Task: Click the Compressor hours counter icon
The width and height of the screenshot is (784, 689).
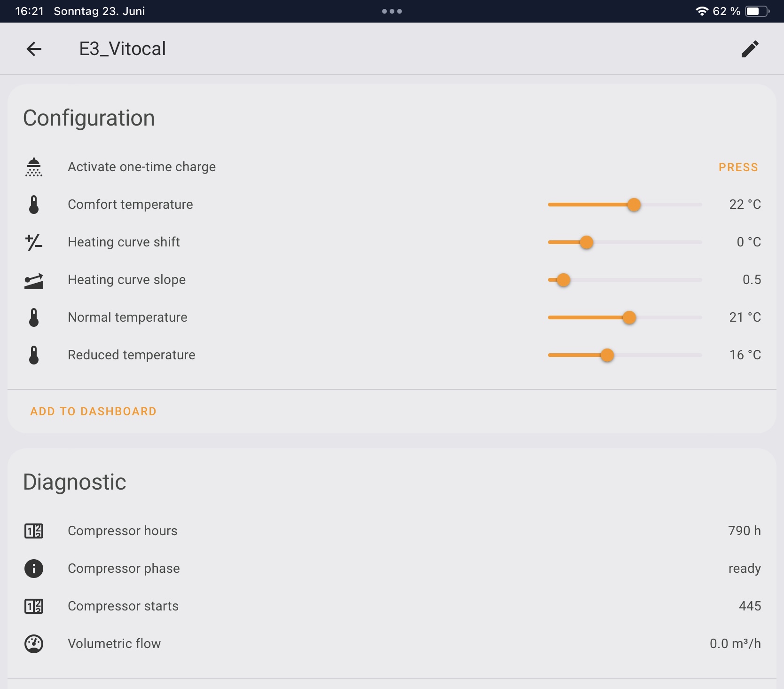Action: [34, 531]
